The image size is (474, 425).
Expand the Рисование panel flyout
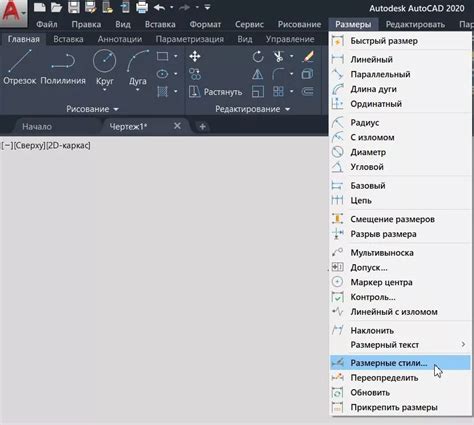point(92,109)
